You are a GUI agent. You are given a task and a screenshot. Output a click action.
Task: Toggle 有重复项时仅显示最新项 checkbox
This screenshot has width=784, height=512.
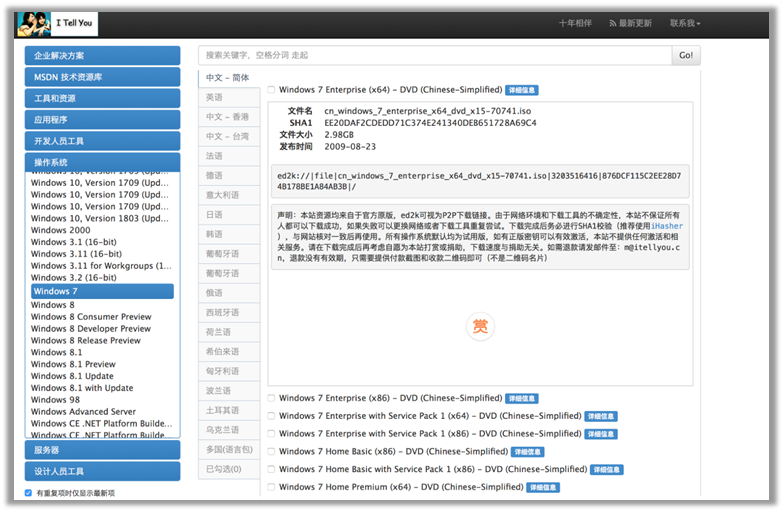tap(28, 493)
